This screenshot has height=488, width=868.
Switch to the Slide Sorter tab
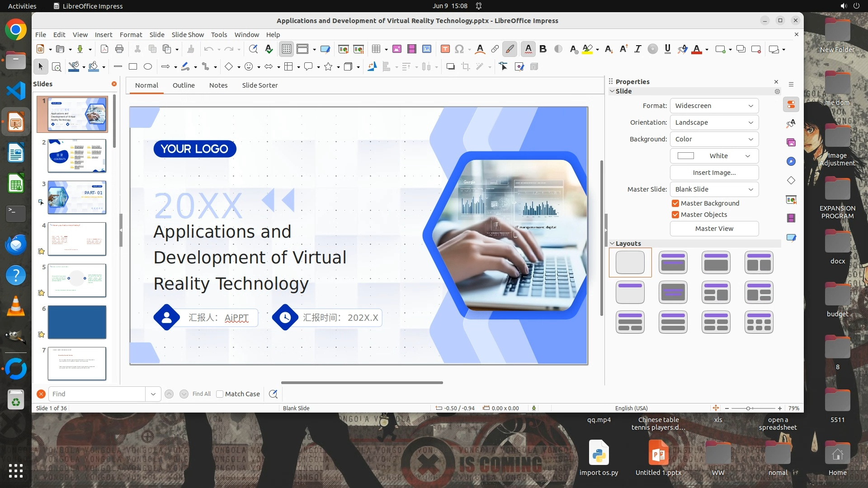[259, 85]
